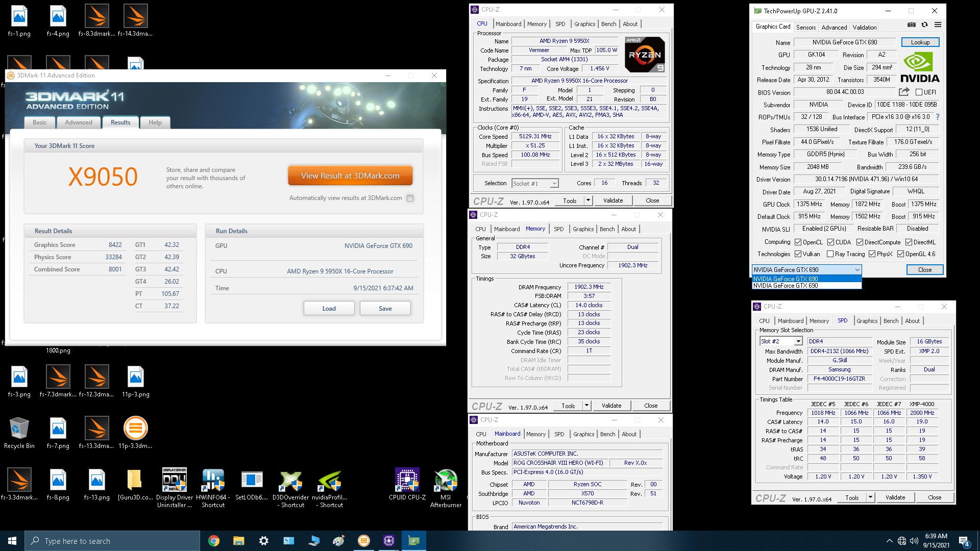Open Bench tab in top CPU-Z window
Image resolution: width=980 pixels, height=551 pixels.
pyautogui.click(x=608, y=24)
